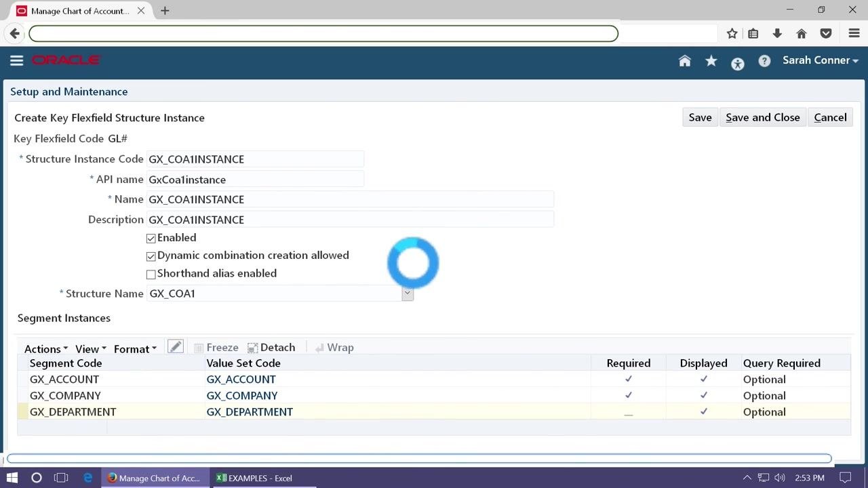The height and width of the screenshot is (488, 868).
Task: Save page to Pocket icon
Action: point(826,33)
